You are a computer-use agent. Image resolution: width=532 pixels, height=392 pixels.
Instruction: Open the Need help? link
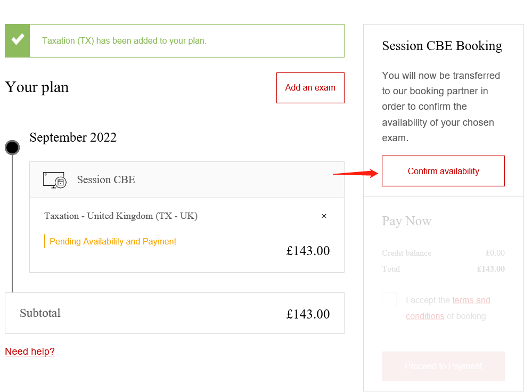(30, 352)
